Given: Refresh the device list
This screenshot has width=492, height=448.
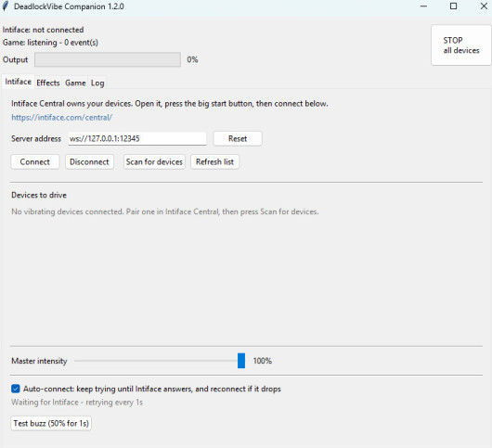Looking at the screenshot, I should coord(215,161).
